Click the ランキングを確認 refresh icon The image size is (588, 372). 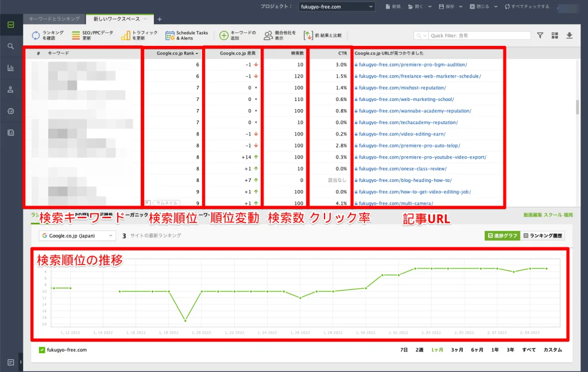[x=36, y=35]
